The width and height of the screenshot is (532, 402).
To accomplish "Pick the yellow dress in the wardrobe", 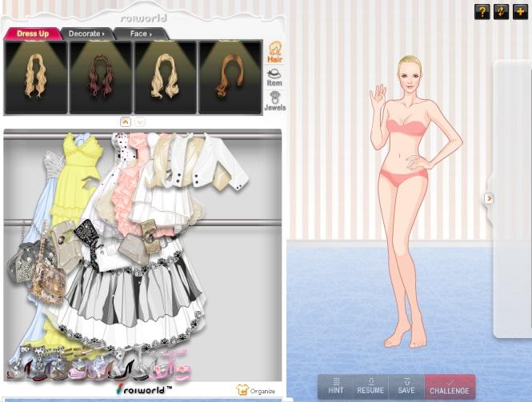I will click(x=76, y=176).
